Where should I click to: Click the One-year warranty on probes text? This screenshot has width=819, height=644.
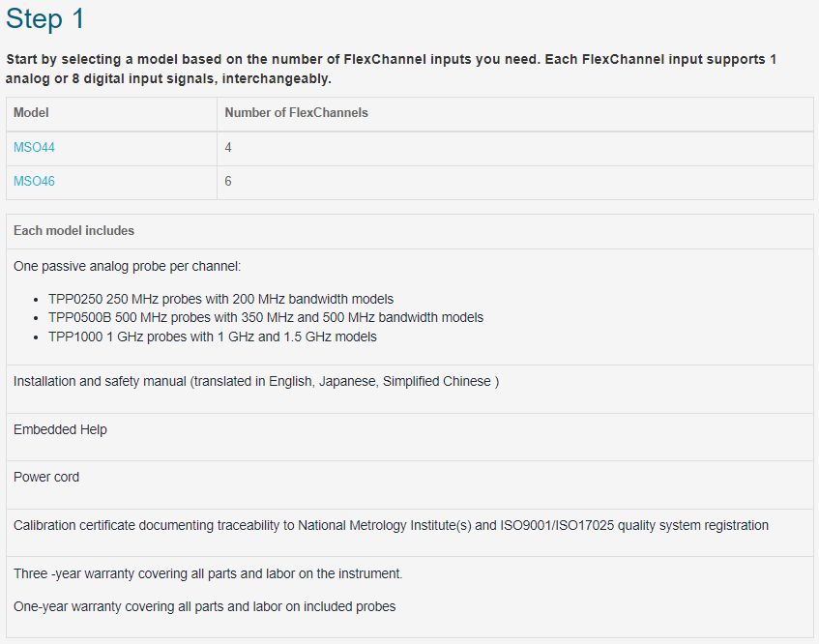(x=205, y=606)
